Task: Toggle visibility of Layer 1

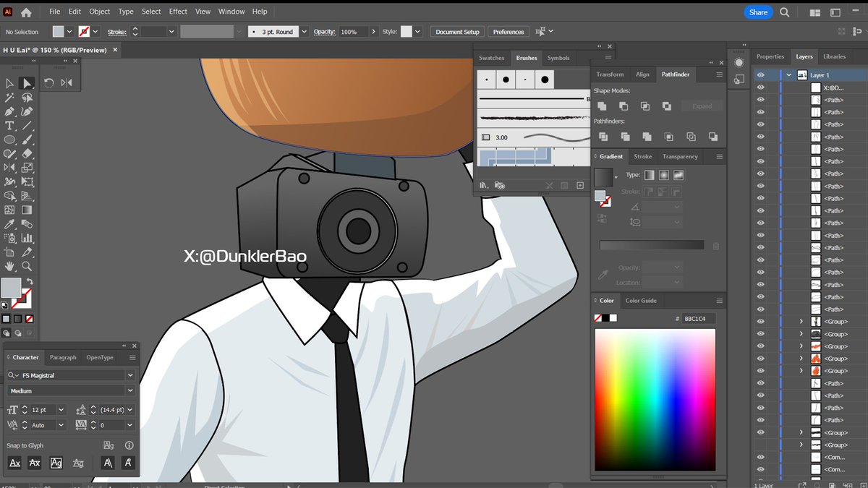Action: point(760,75)
